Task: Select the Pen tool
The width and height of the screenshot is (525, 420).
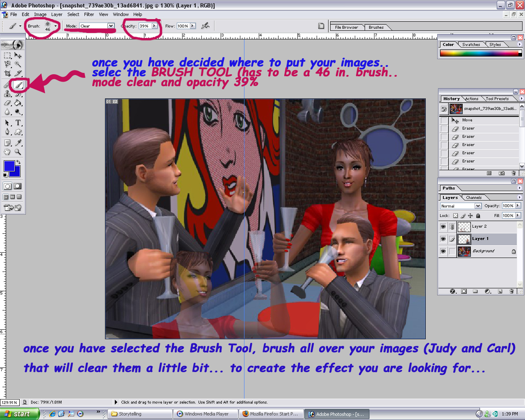Action: (8, 132)
